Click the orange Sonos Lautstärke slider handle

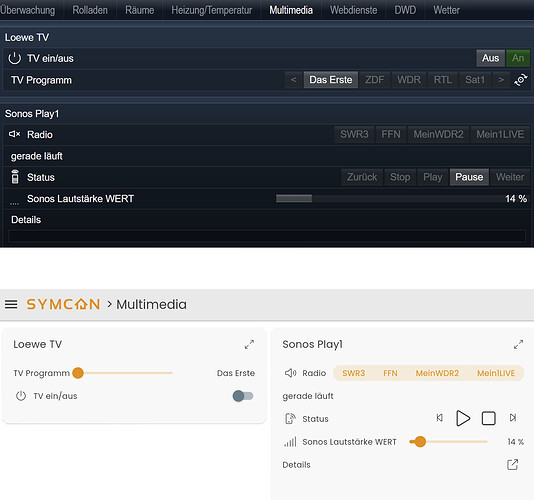pos(420,441)
